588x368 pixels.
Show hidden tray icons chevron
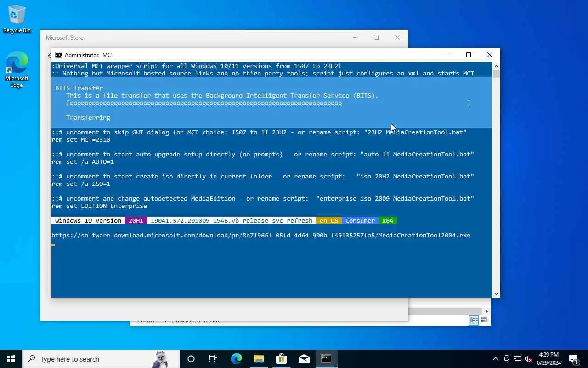point(495,359)
